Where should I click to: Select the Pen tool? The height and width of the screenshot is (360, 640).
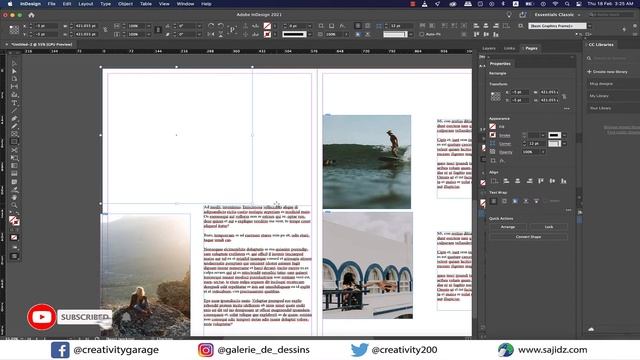click(x=14, y=118)
